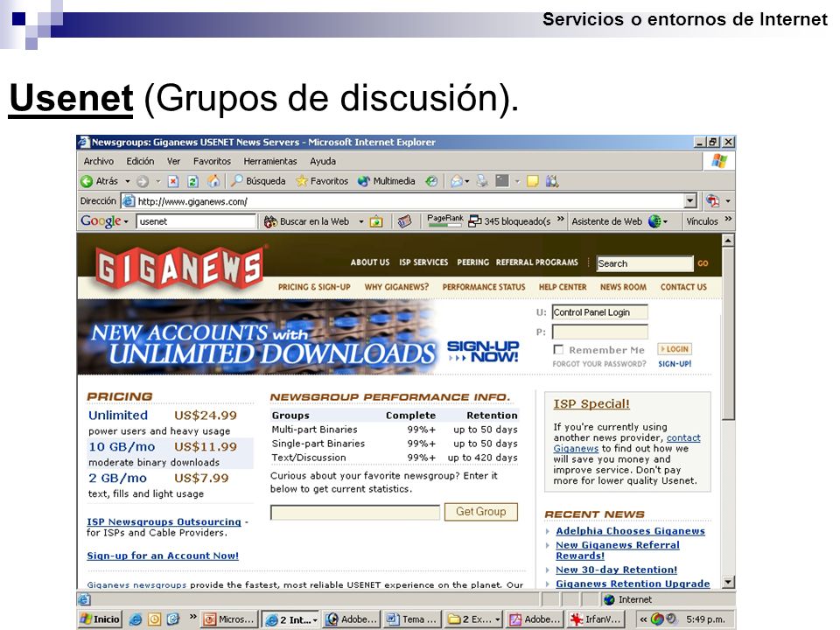Click the Google toolbar icon right of Buscar en la Web
The width and height of the screenshot is (840, 630).
pos(376,221)
